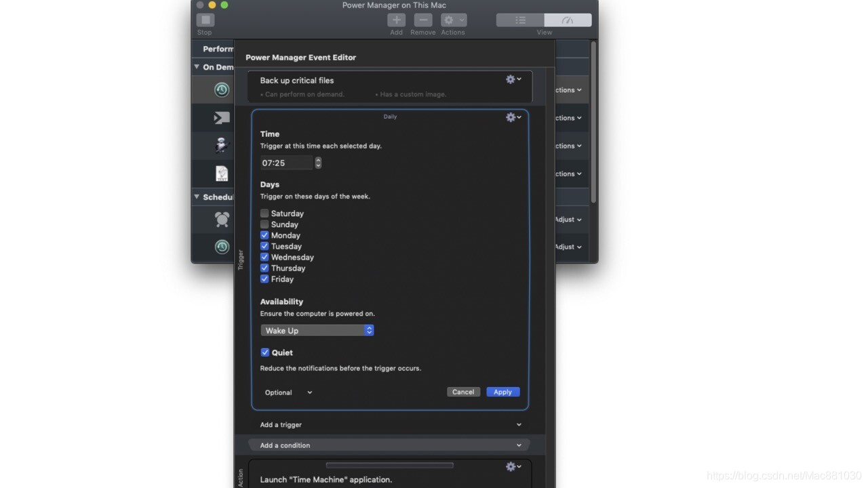Open Adjust dropdown for alarm clock event
868x488 pixels.
568,219
